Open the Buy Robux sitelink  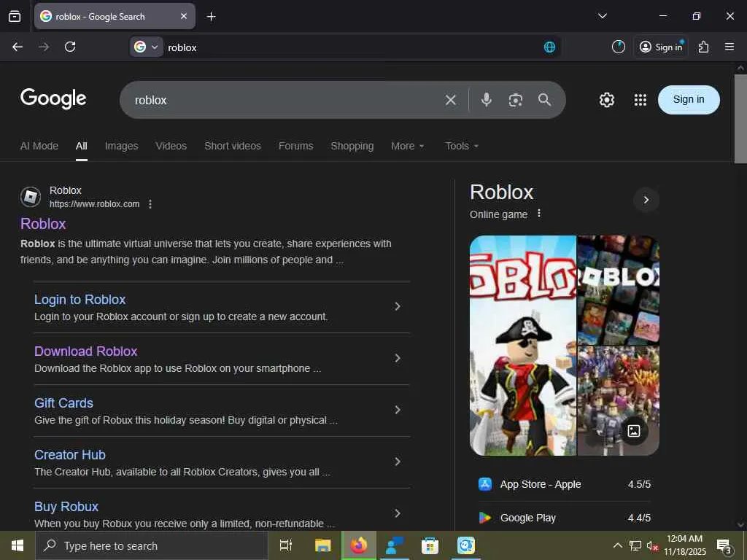tap(66, 507)
